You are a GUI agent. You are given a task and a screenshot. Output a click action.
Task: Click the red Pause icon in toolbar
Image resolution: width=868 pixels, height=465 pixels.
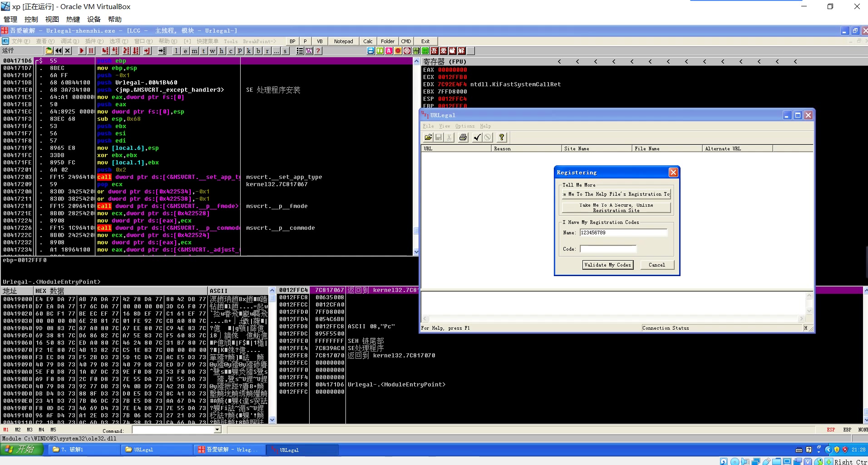(x=91, y=51)
